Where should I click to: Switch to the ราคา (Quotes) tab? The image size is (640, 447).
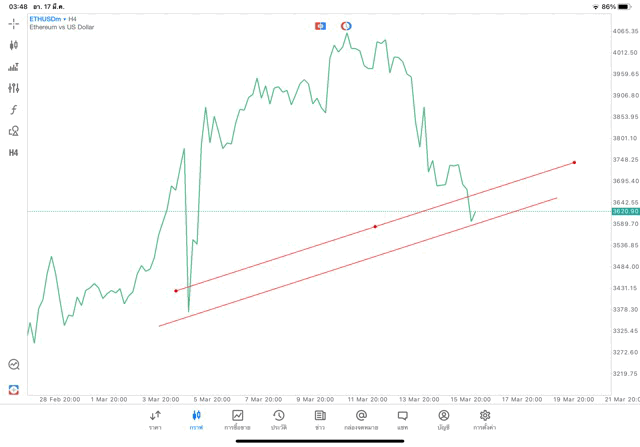point(155,420)
